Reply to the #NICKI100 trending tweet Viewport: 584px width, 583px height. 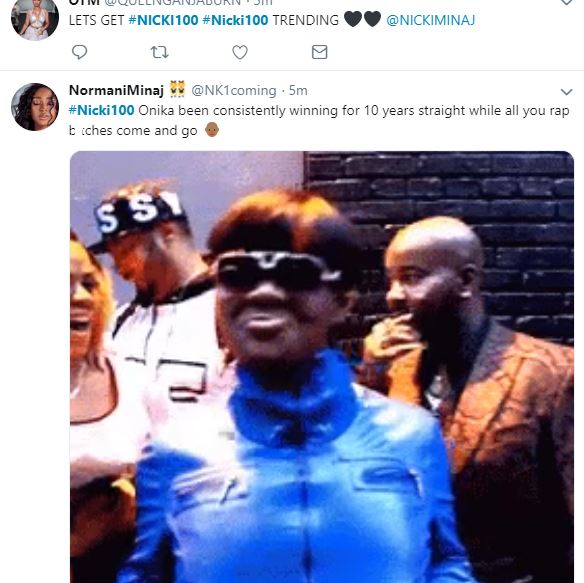[x=79, y=52]
